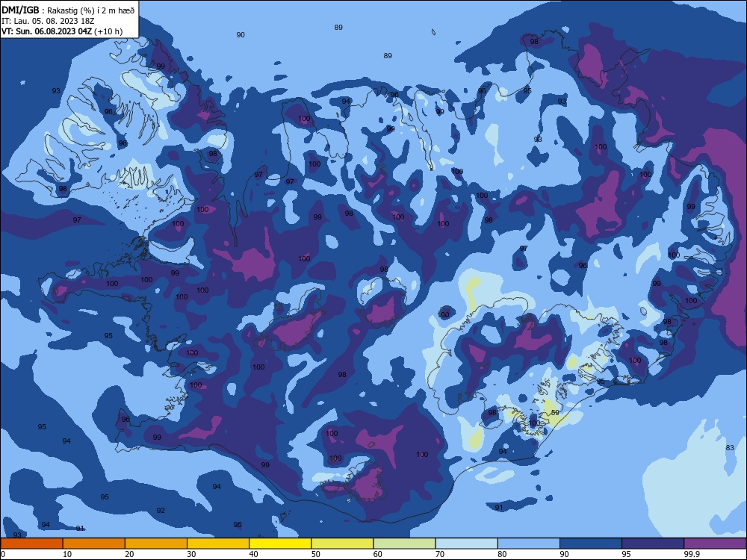Click the 'IT: Lau. 05. 08. 2023 18Z' line
The image size is (747, 560).
coord(48,21)
